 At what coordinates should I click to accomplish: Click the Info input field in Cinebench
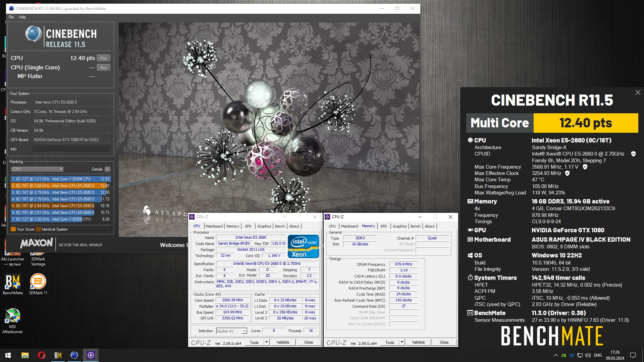(71, 149)
